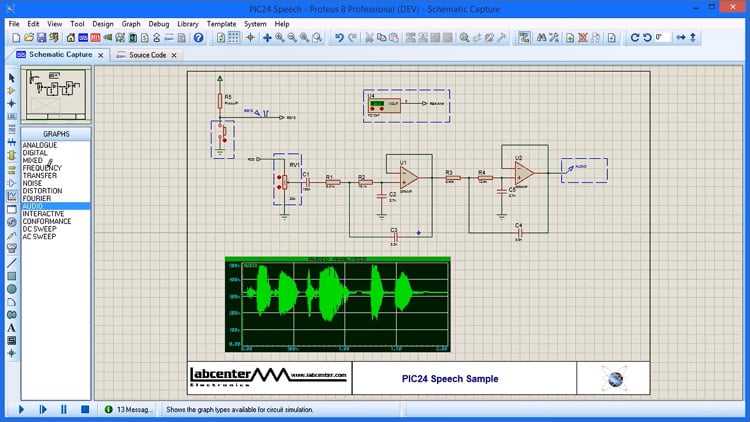Save the design with the floppy disk icon
The height and width of the screenshot is (422, 750).
41,38
